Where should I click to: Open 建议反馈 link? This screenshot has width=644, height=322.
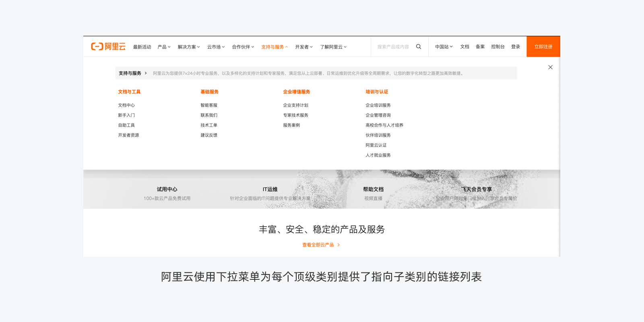tap(209, 135)
